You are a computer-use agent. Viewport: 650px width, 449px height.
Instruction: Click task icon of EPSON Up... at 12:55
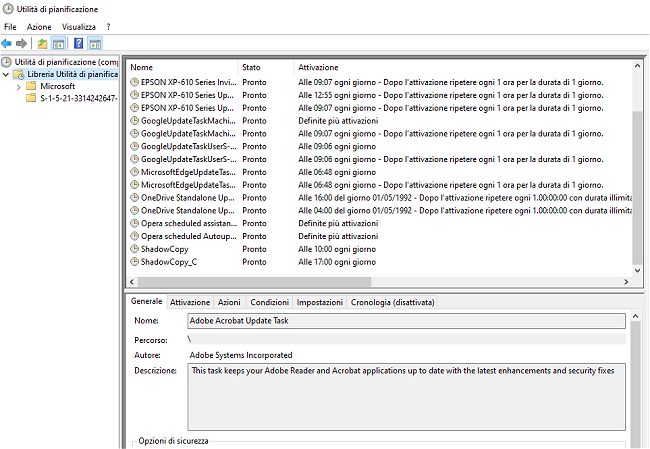(134, 95)
